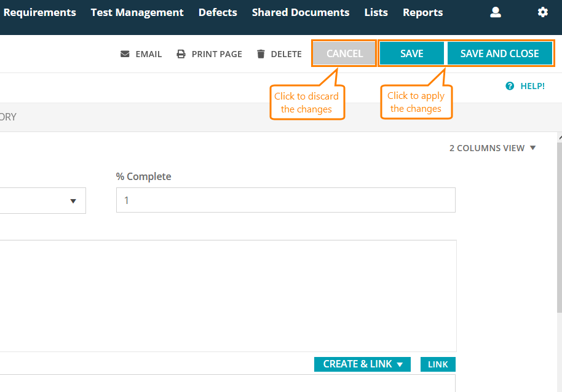562x392 pixels.
Task: Click the Link button
Action: (x=438, y=364)
